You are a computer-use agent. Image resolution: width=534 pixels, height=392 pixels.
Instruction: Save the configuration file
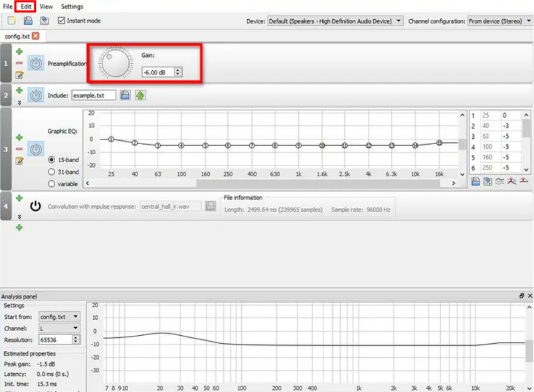tap(44, 21)
